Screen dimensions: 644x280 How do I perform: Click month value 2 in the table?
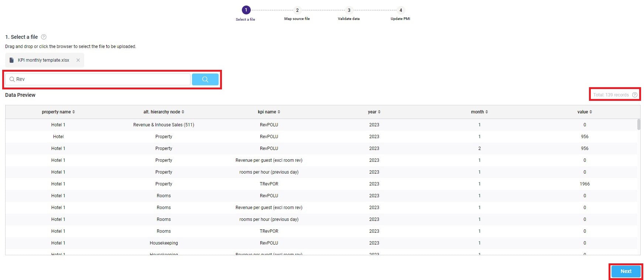tap(479, 148)
